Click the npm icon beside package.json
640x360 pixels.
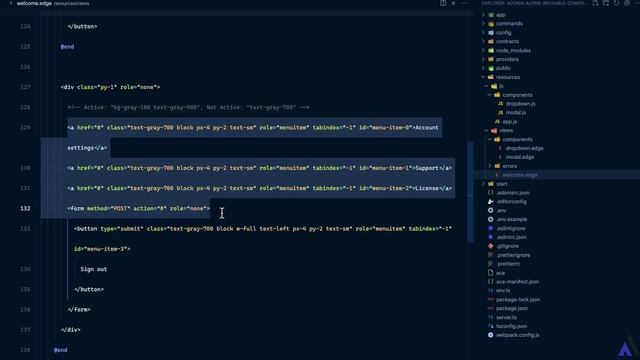click(491, 308)
